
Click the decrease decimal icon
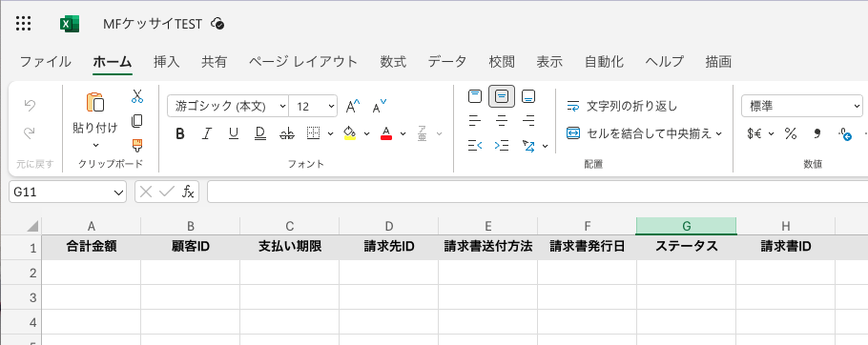(x=844, y=133)
